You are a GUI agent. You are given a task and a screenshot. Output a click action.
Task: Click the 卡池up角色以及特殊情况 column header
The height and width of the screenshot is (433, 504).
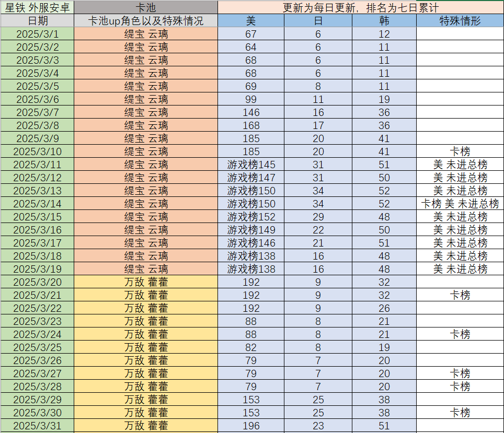pyautogui.click(x=146, y=21)
